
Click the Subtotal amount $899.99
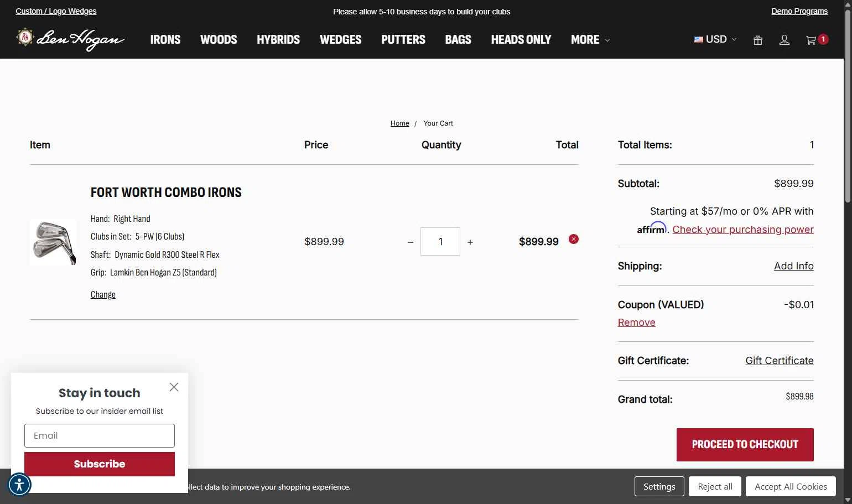(x=793, y=184)
